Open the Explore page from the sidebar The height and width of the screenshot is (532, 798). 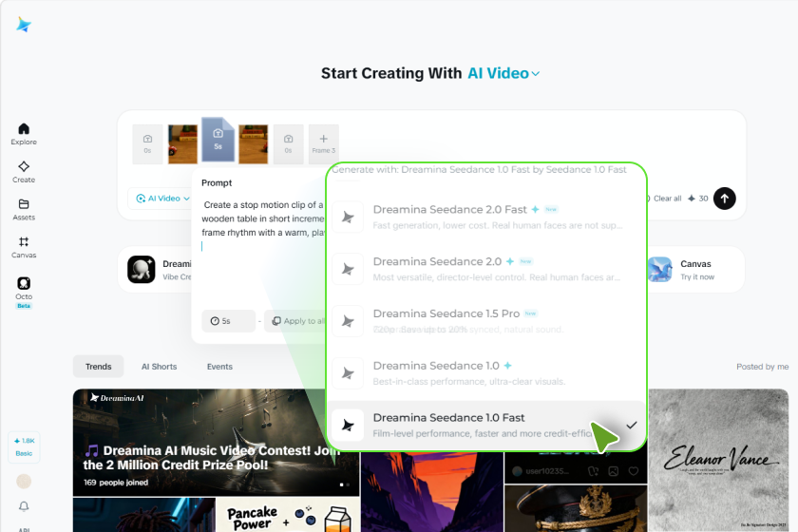(24, 134)
